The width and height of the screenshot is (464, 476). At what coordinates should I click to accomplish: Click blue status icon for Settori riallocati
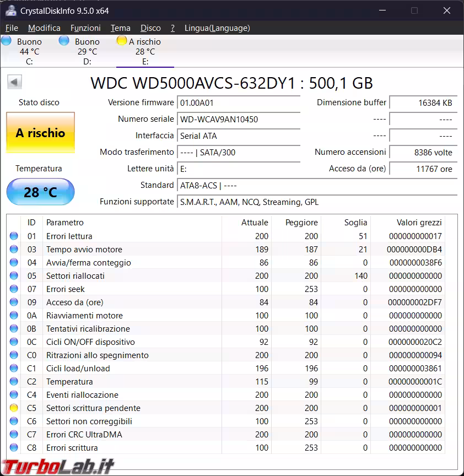tap(14, 276)
